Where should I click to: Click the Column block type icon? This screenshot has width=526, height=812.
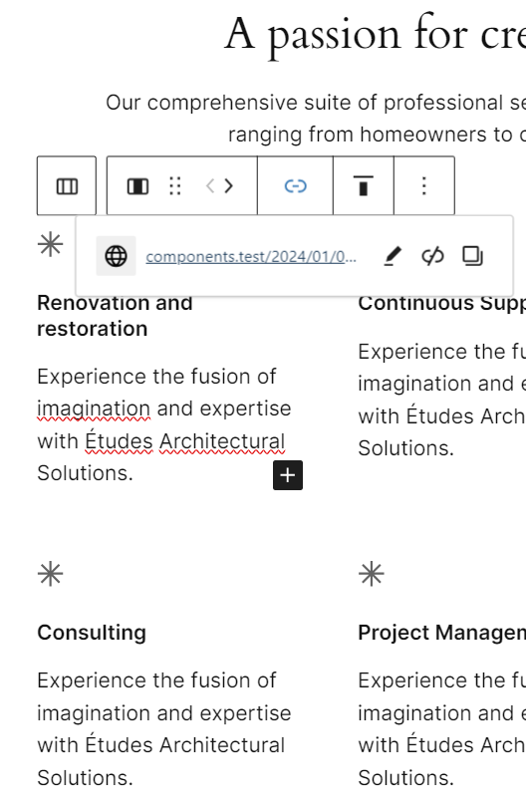[137, 186]
